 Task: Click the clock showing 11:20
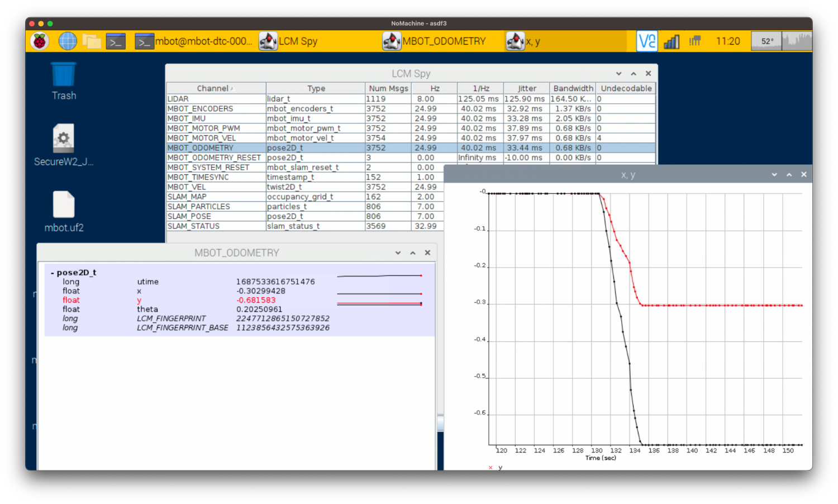pos(728,41)
